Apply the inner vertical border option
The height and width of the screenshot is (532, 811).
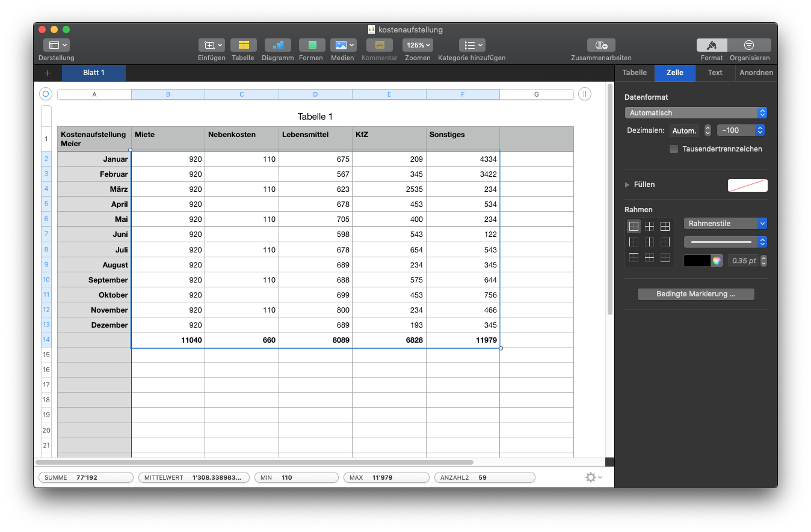pos(649,242)
